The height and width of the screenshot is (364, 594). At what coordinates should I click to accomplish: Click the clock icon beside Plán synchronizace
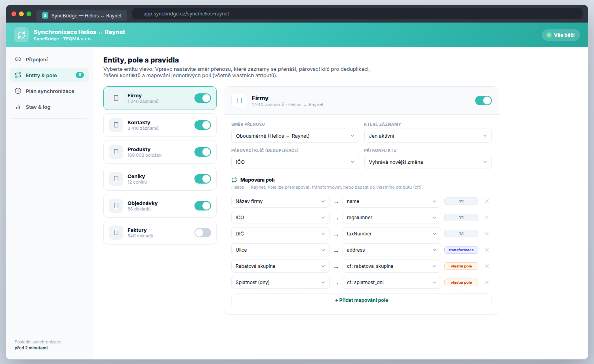pyautogui.click(x=18, y=91)
